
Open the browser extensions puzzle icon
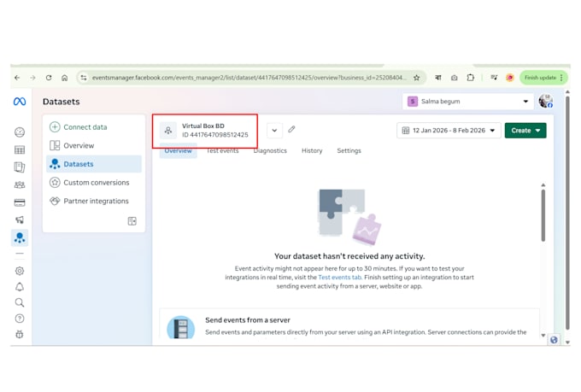click(471, 78)
